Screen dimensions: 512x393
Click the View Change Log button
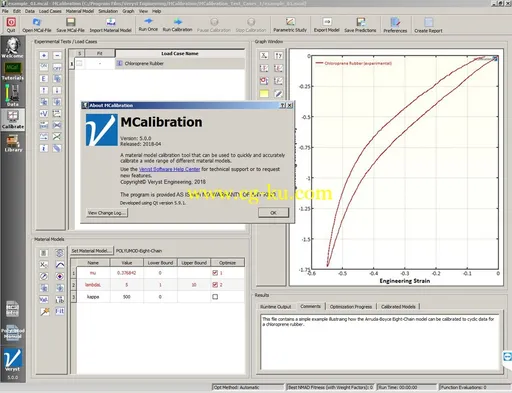click(107, 213)
